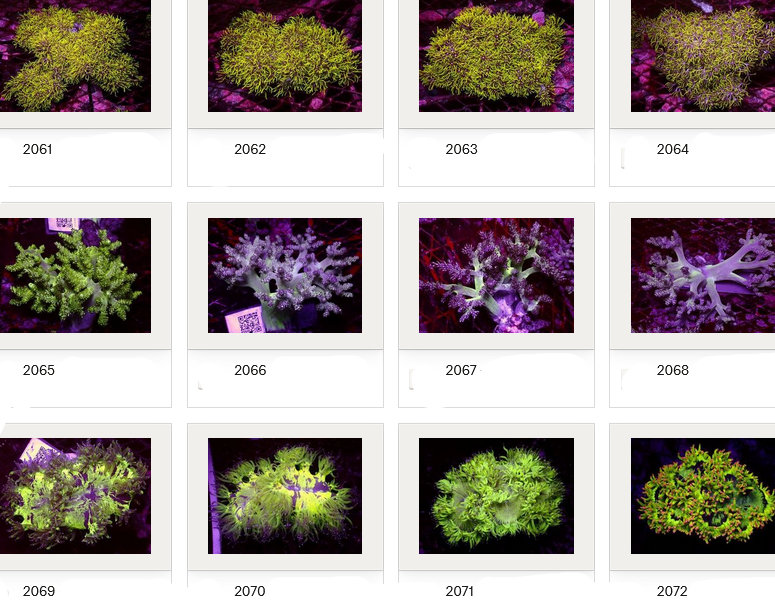This screenshot has width=775, height=610.
Task: Open the green coral thumbnail for 2071
Action: point(496,495)
